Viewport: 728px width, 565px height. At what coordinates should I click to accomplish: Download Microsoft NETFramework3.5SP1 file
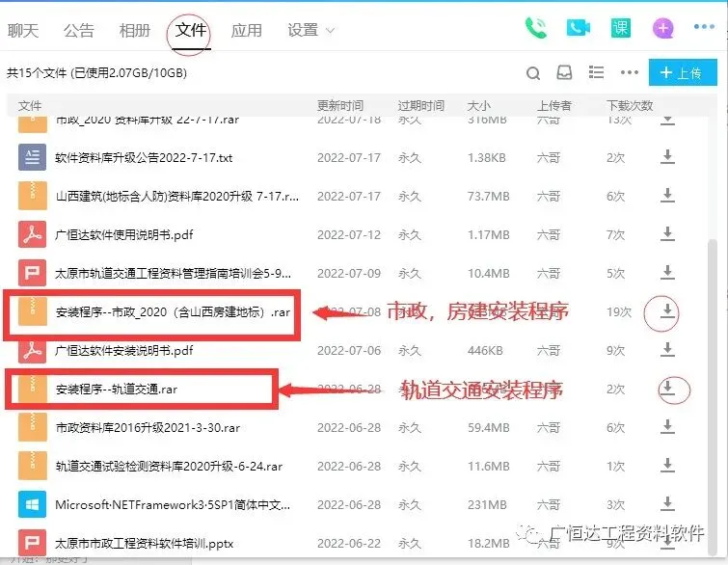click(667, 503)
